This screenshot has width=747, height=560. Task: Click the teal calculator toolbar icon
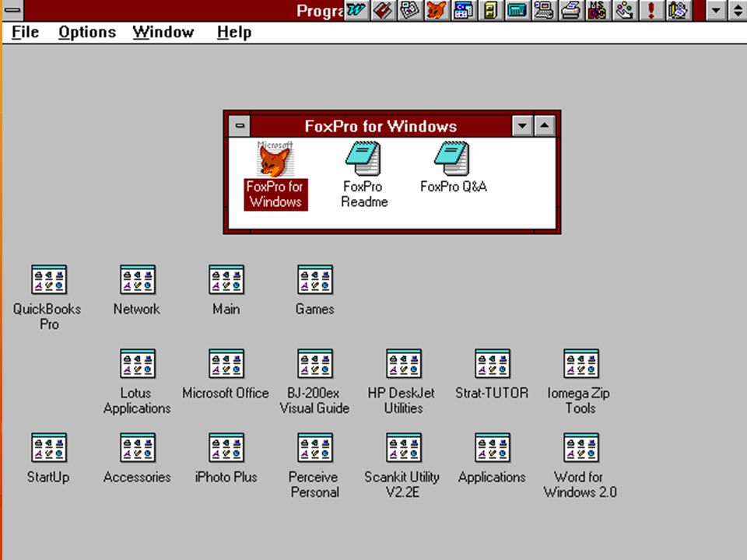click(x=516, y=10)
